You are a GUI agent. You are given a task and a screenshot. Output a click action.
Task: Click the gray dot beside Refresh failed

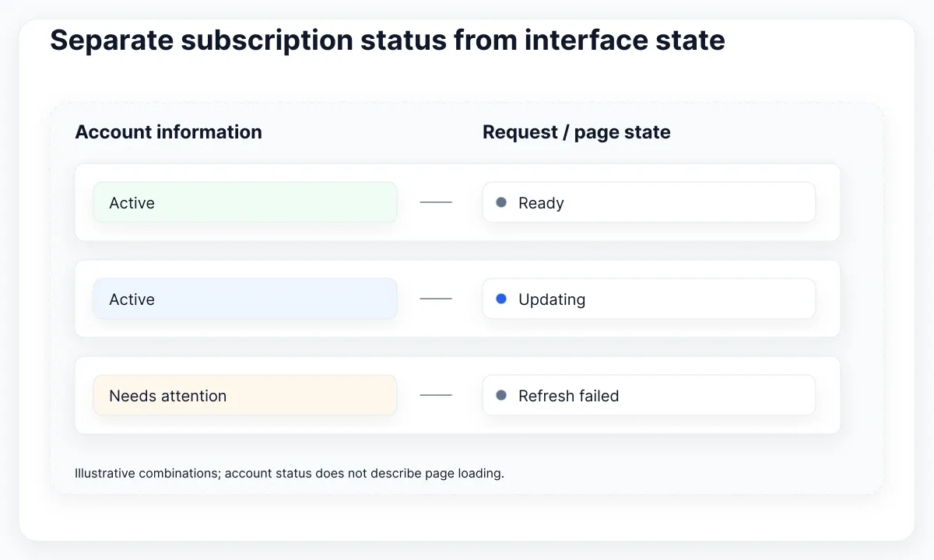(501, 395)
